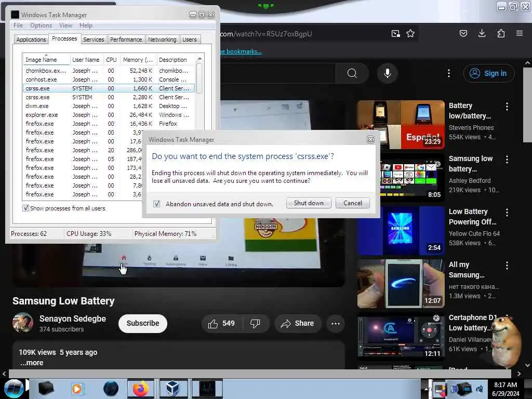Open options menu for Battery low/battery video
Screen dimensions: 532x399
507,107
